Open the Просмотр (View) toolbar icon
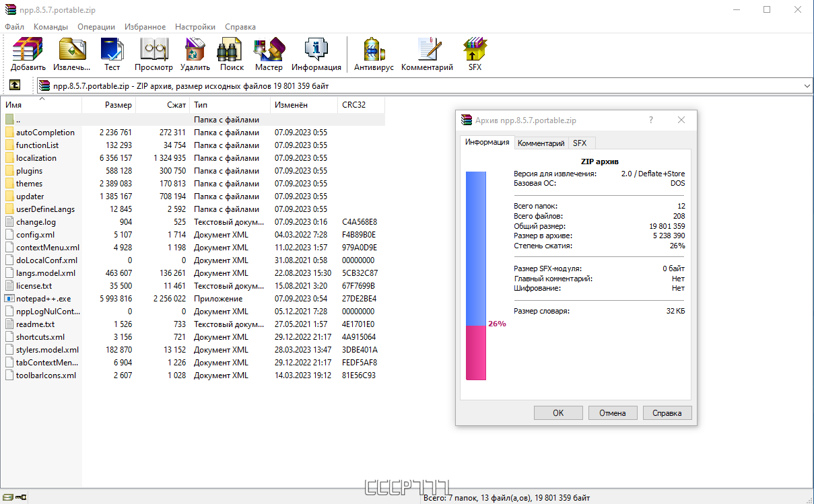Image resolution: width=814 pixels, height=504 pixels. [x=154, y=50]
